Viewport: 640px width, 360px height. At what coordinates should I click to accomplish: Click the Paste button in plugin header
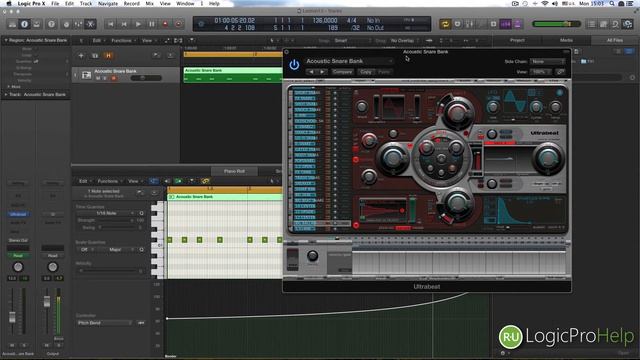pyautogui.click(x=384, y=72)
